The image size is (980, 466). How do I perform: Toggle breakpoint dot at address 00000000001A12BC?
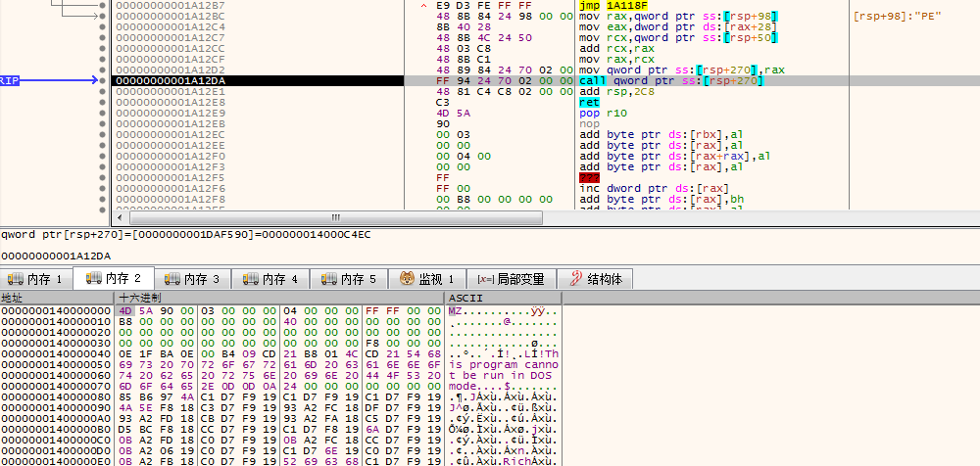(102, 16)
